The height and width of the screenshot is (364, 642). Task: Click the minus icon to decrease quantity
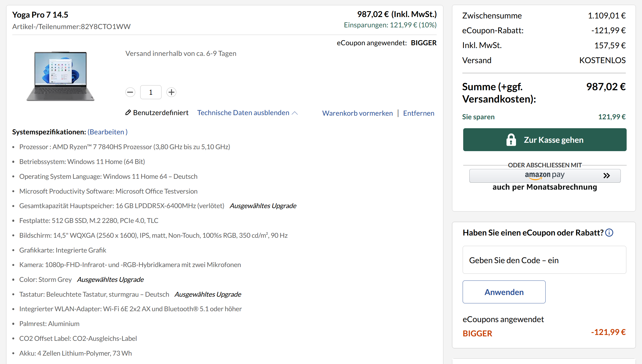130,92
